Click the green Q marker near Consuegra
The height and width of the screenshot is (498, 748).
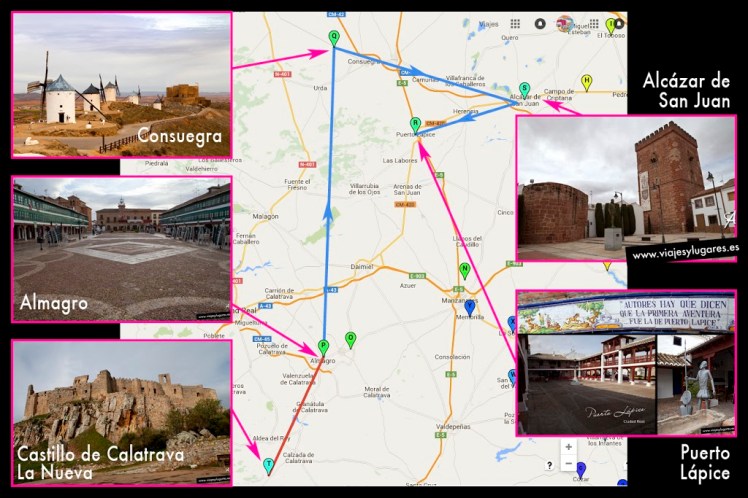click(334, 38)
